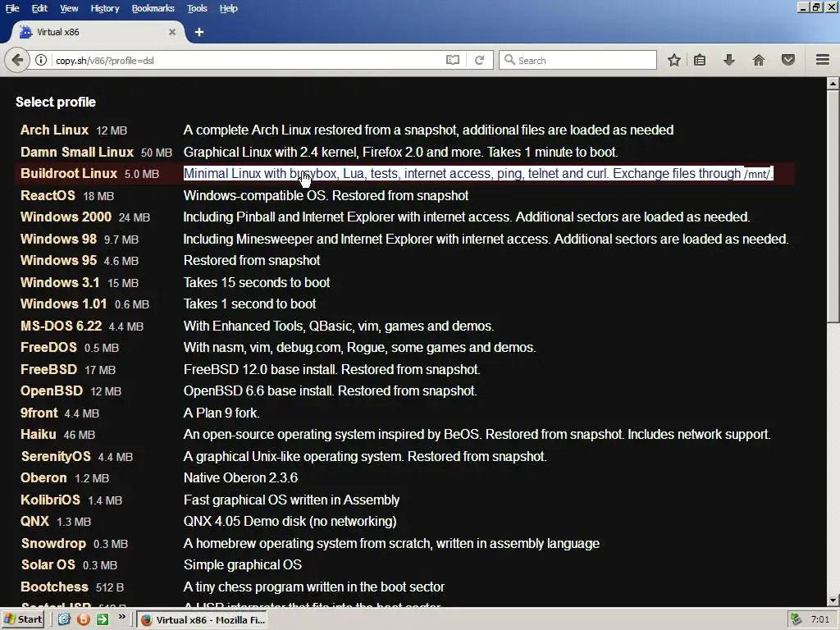
Task: Open the Tools menu
Action: point(197,8)
